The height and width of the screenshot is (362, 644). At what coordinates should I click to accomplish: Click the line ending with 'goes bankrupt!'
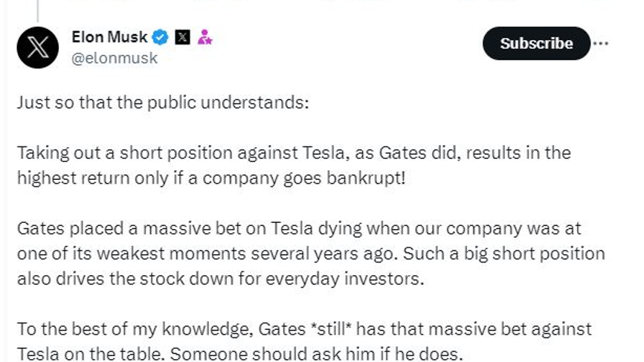point(211,178)
